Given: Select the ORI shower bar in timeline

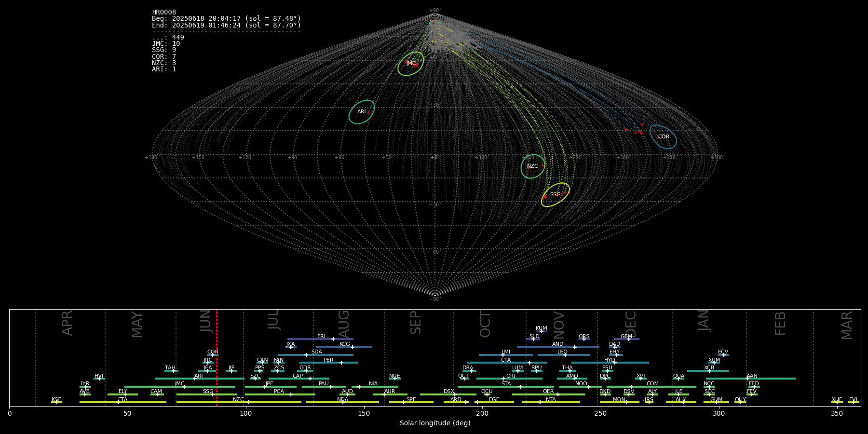Looking at the screenshot, I should pyautogui.click(x=509, y=379).
